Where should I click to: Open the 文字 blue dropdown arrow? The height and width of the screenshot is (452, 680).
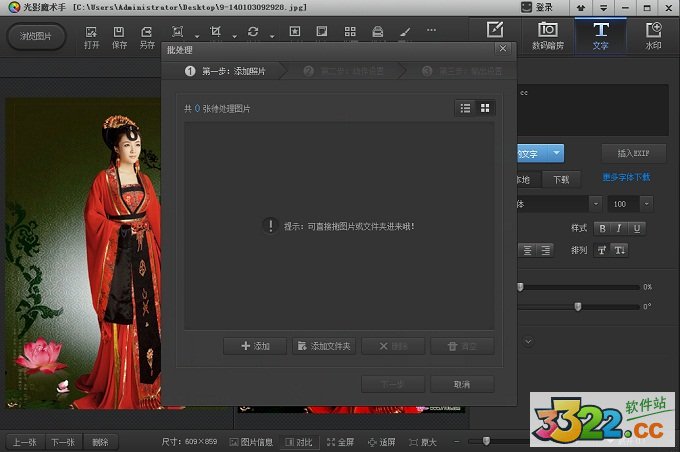coord(556,153)
